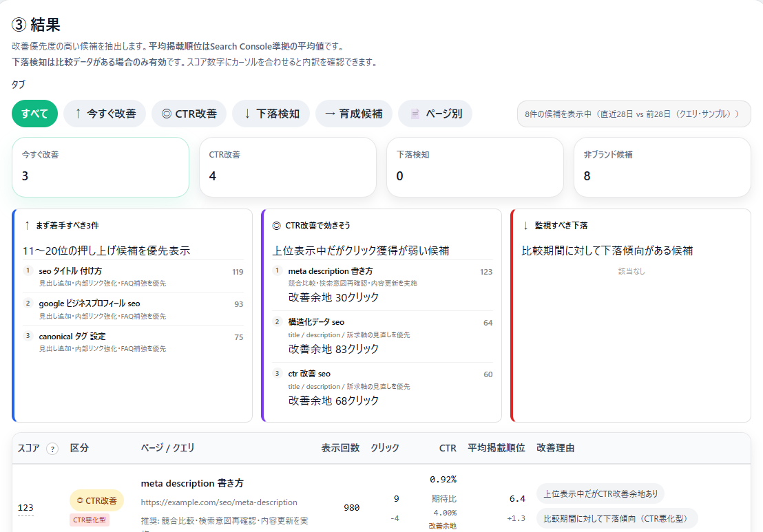This screenshot has width=763, height=532.
Task: Click the CTR悪化型 red tag
Action: (90, 520)
